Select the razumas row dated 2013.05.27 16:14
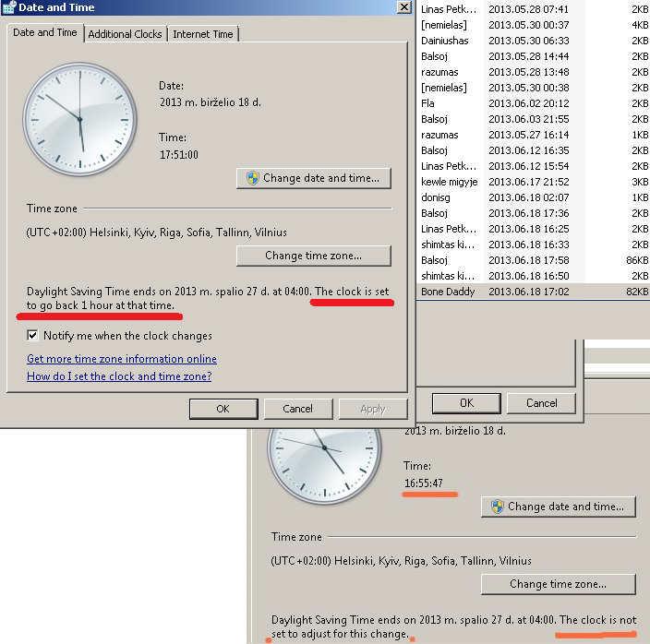650x644 pixels. [533, 135]
